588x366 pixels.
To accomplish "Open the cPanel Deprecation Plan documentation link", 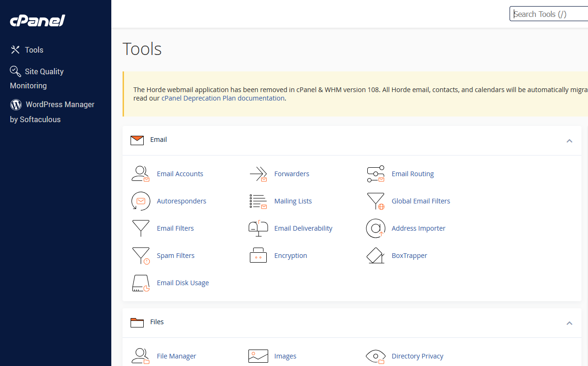I will (x=223, y=98).
